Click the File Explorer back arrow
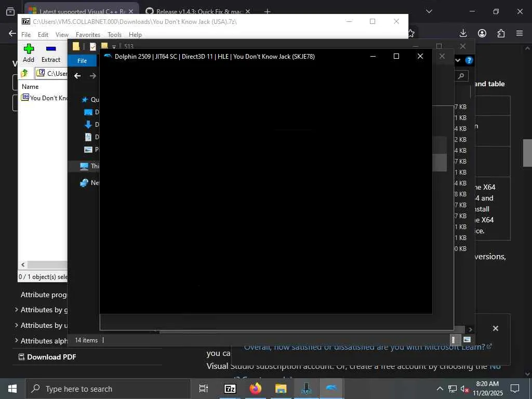532x399 pixels. [x=77, y=76]
